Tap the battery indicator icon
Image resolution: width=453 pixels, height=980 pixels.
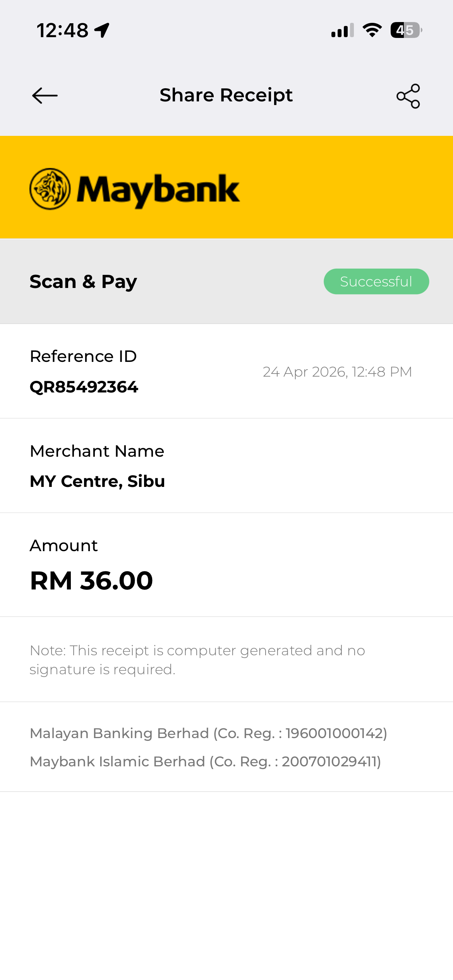(x=406, y=30)
